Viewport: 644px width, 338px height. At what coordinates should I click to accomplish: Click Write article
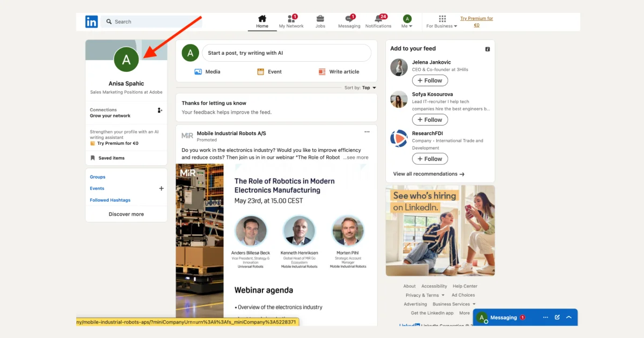pyautogui.click(x=339, y=71)
